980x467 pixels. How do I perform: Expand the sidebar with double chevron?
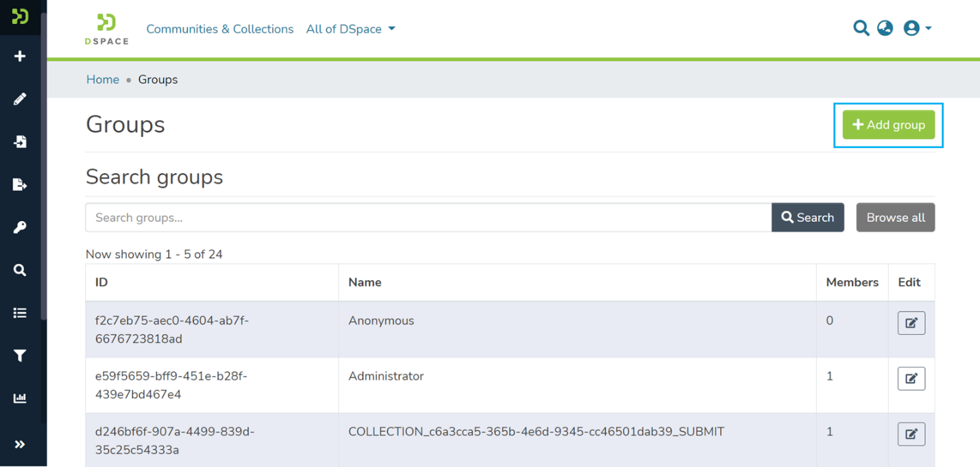click(20, 444)
